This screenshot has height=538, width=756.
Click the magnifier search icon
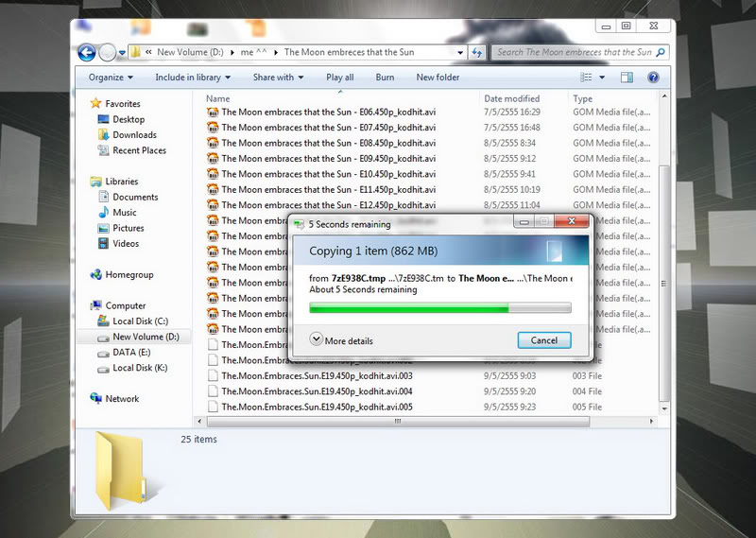[661, 52]
